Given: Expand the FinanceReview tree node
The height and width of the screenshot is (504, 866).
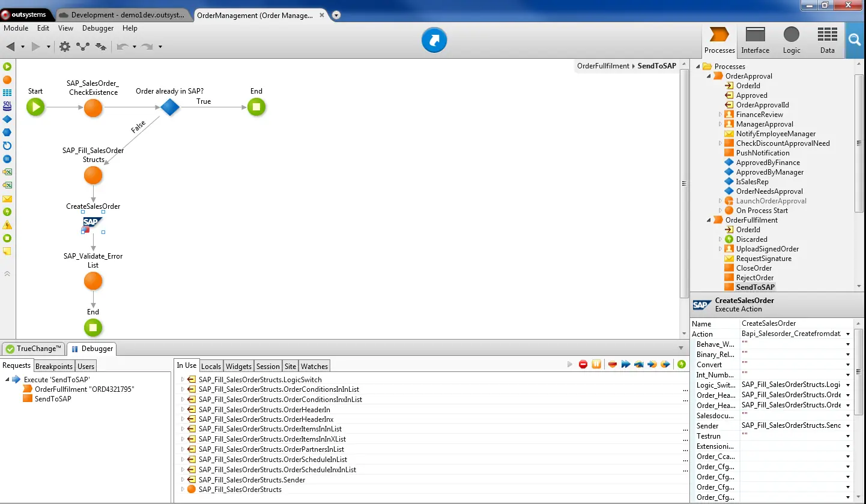Looking at the screenshot, I should [x=720, y=115].
